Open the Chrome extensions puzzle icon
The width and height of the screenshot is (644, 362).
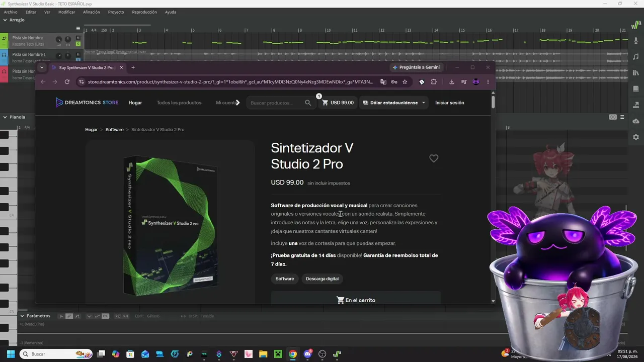click(434, 82)
